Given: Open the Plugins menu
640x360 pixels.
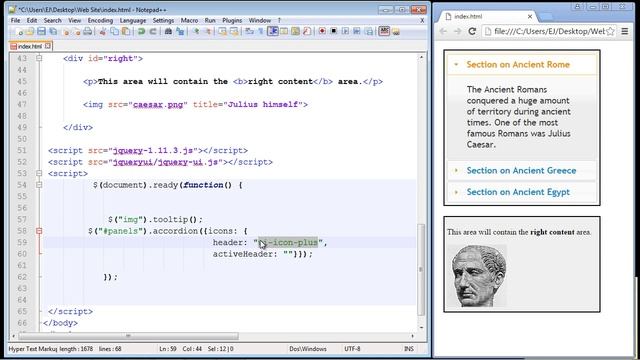Looking at the screenshot, I should [x=232, y=20].
